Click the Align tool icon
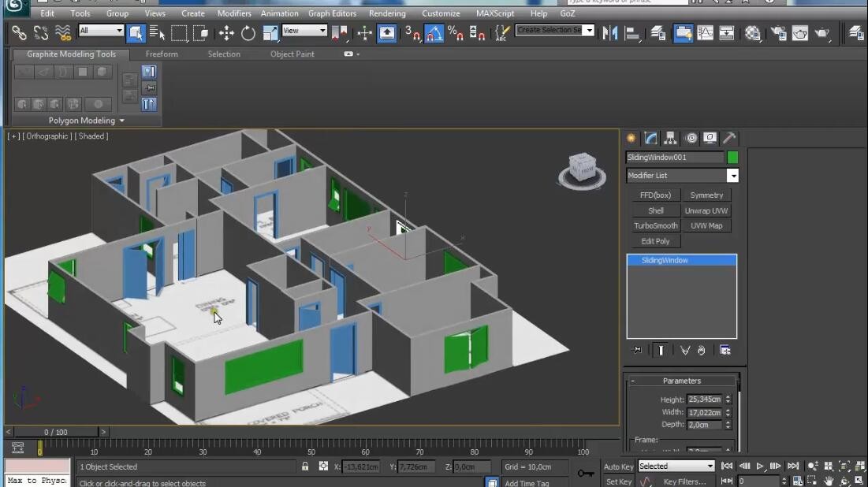 click(631, 33)
